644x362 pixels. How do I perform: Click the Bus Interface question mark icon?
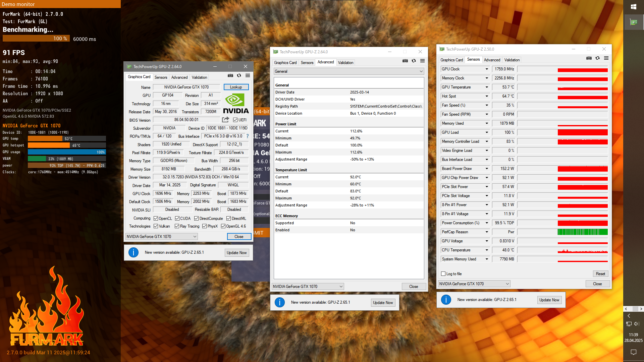coord(248,136)
